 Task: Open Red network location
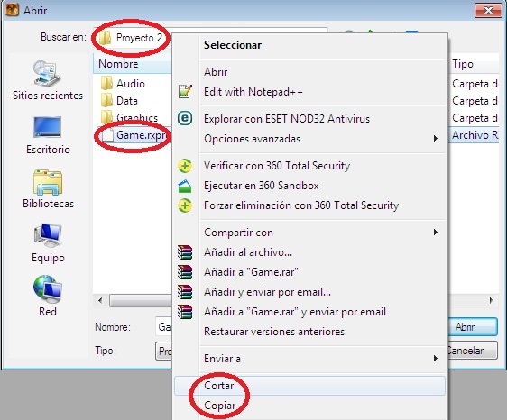pos(48,296)
